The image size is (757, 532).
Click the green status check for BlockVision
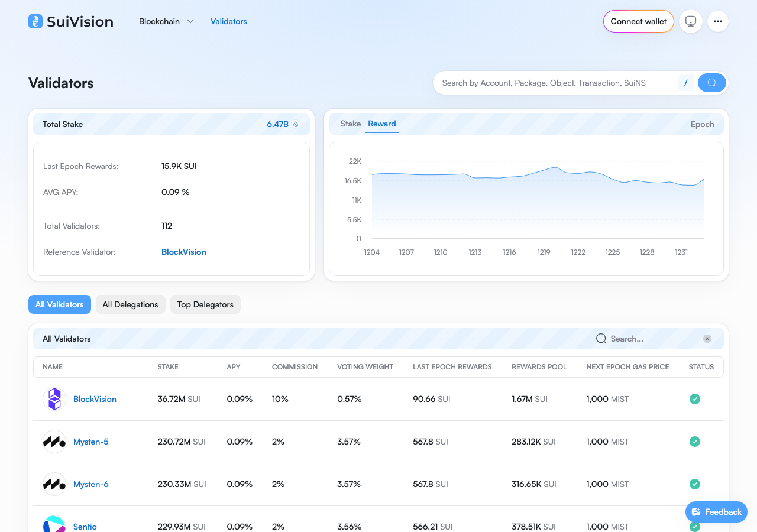coord(695,399)
